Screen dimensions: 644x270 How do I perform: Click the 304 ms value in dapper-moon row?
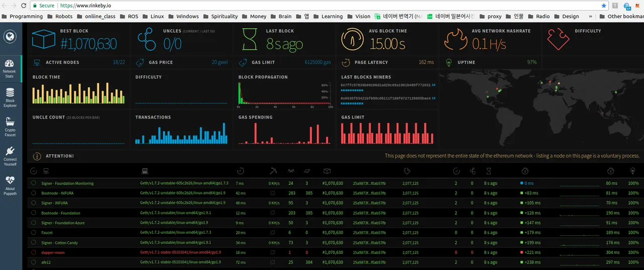(612, 252)
